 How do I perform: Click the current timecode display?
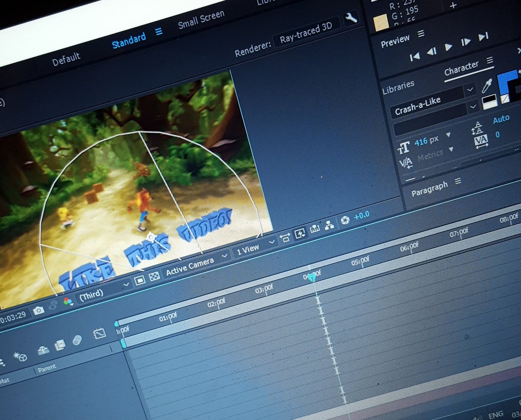click(14, 317)
